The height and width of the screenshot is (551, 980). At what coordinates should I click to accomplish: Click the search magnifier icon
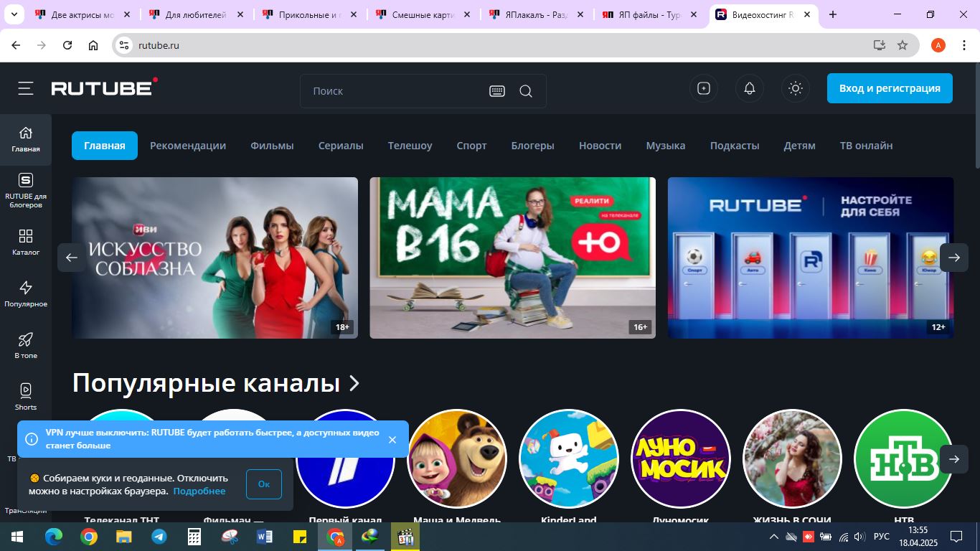pyautogui.click(x=526, y=91)
